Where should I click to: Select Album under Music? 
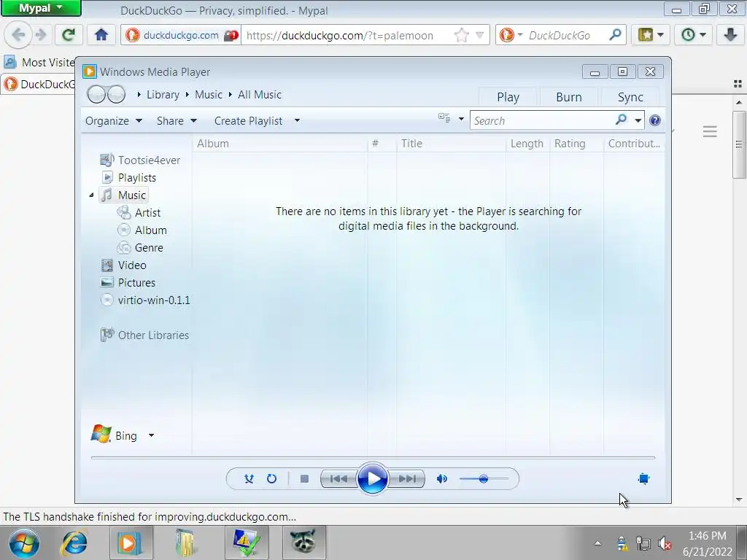[x=142, y=230]
